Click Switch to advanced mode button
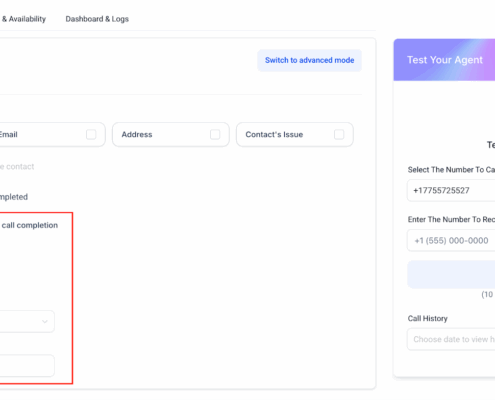495x400 pixels. click(309, 60)
